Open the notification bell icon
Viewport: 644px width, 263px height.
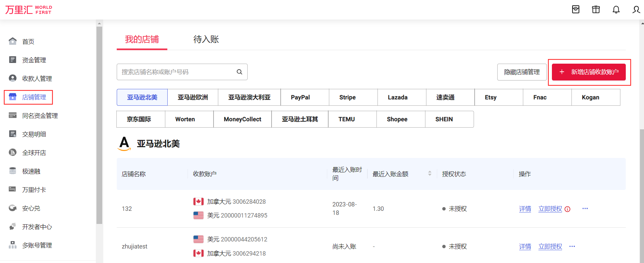pyautogui.click(x=616, y=9)
